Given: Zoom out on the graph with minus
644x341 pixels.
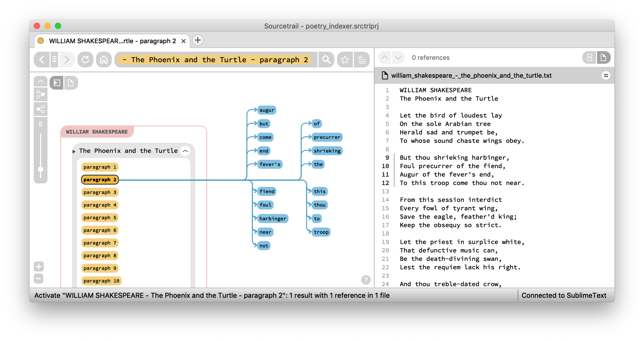Looking at the screenshot, I should tap(39, 279).
